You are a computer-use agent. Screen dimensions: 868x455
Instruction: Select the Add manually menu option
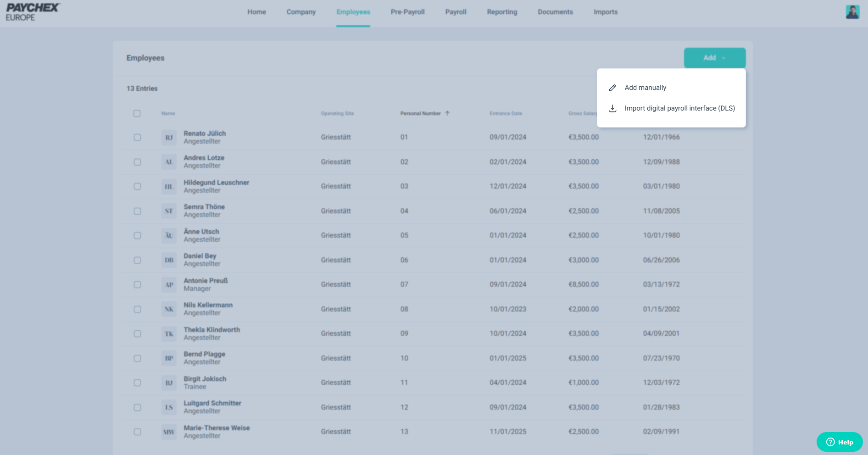click(645, 88)
